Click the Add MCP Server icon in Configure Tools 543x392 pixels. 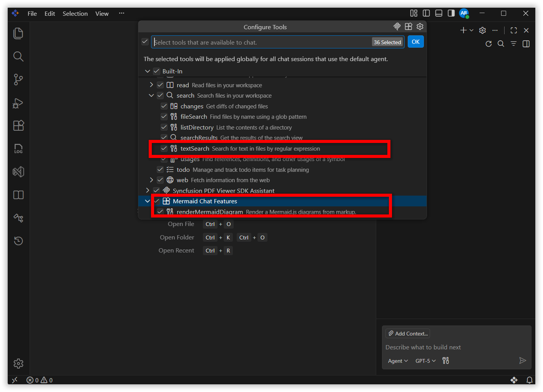[x=397, y=27]
